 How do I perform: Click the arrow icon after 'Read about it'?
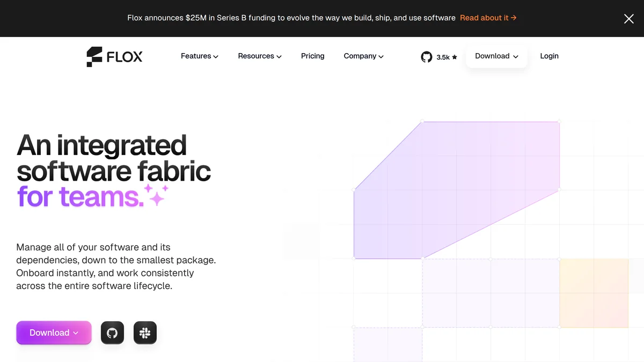click(513, 18)
